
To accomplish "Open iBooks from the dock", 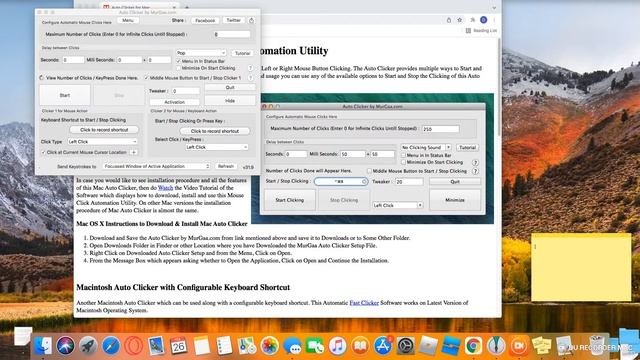I will 360,346.
